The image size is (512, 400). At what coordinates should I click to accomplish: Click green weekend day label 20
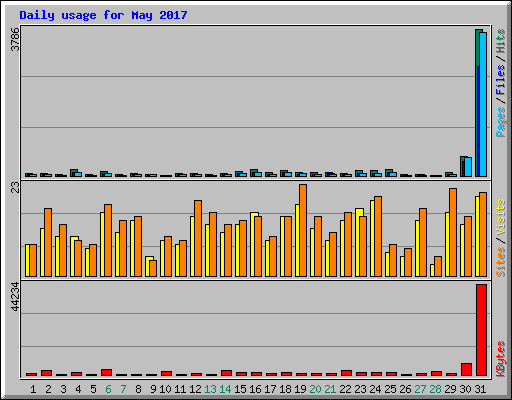(x=315, y=389)
